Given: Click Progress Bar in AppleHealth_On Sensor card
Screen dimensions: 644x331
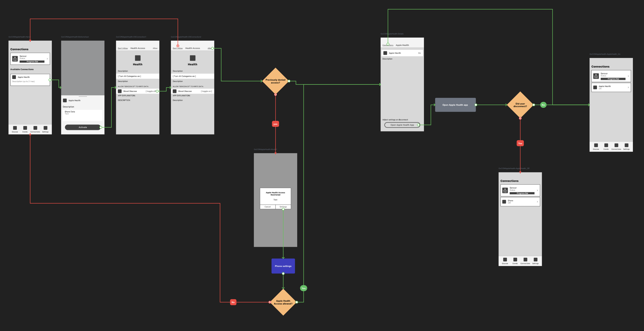Looking at the screenshot, I should click(613, 79).
